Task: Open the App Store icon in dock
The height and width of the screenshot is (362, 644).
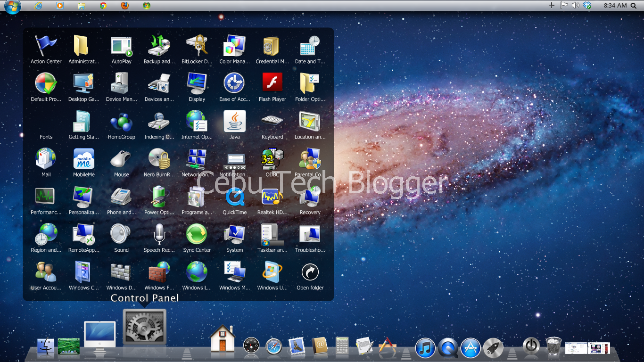Action: pos(471,348)
